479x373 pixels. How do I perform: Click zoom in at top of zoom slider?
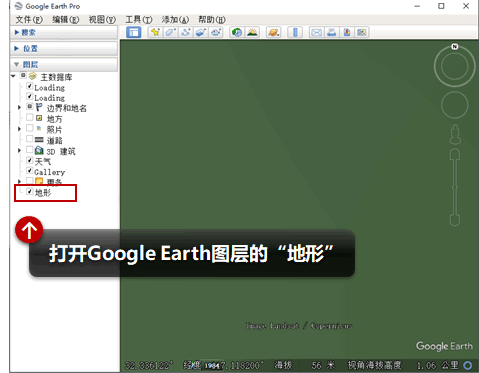[455, 154]
